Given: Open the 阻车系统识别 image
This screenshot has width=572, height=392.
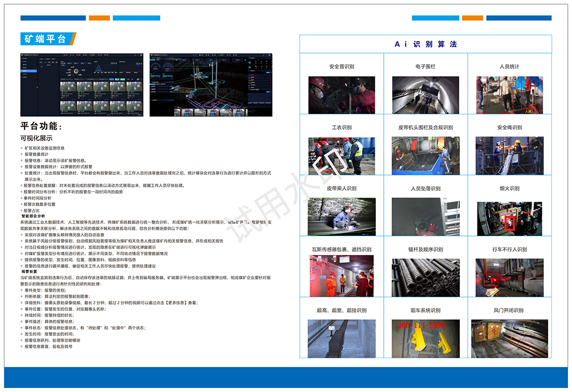Looking at the screenshot, I should [425, 338].
